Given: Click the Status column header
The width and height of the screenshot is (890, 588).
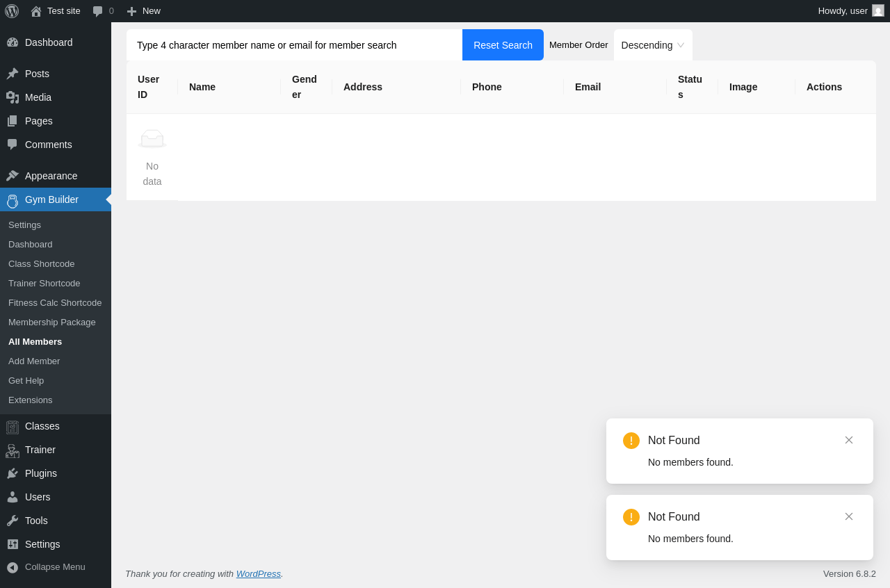Looking at the screenshot, I should click(x=693, y=87).
